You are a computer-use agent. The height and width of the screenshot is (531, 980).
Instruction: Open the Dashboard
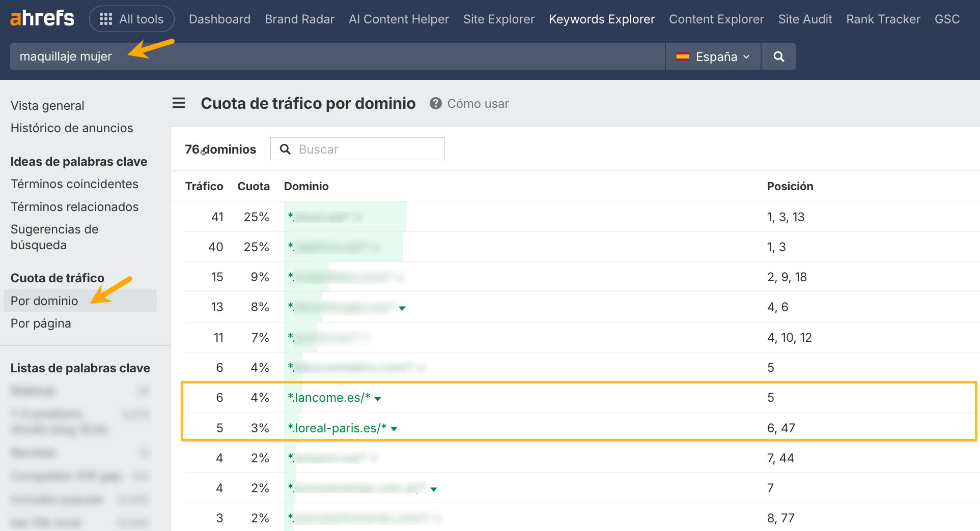click(x=219, y=19)
